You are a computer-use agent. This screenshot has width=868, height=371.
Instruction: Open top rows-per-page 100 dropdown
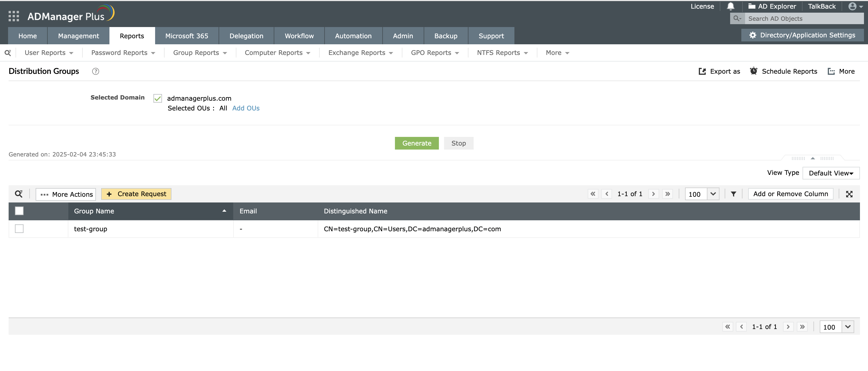(713, 194)
